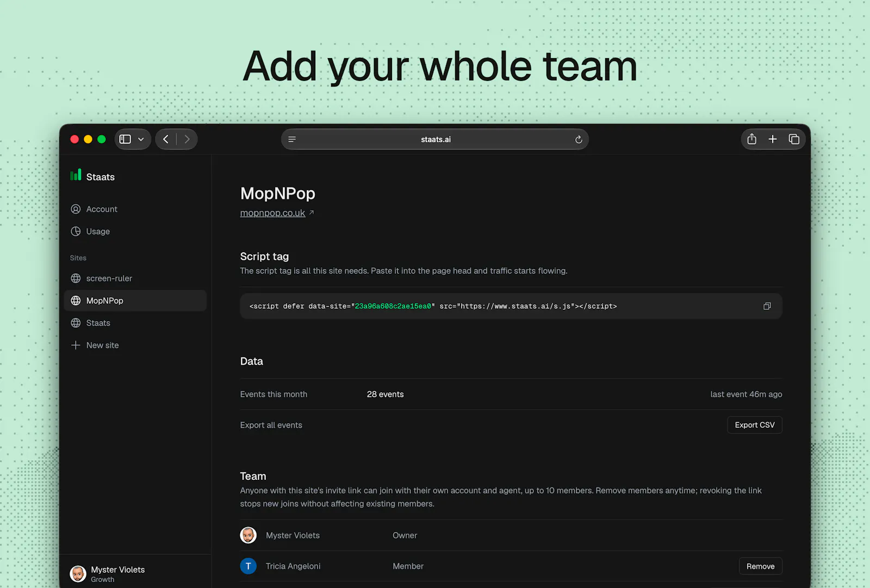The image size is (870, 588).
Task: Click the globe icon beside the Staats site
Action: pos(76,323)
